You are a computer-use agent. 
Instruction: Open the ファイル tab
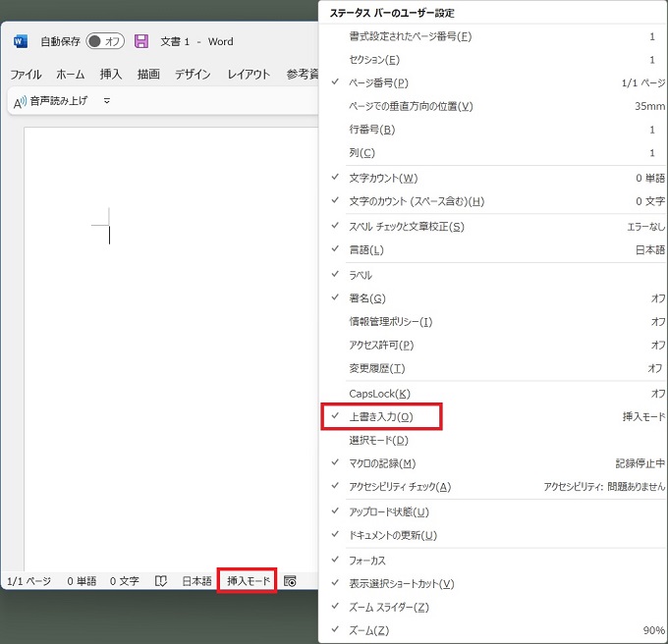pyautogui.click(x=26, y=75)
